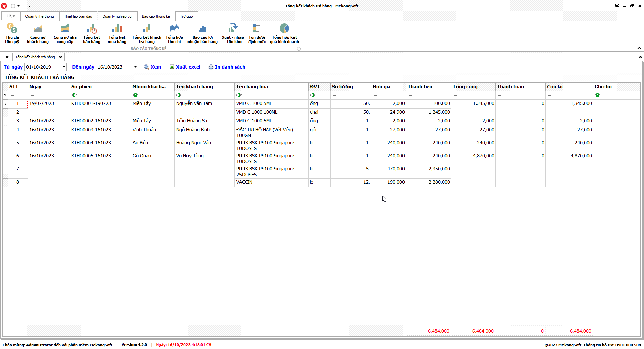
Task: Open Tổng hợp kết quả kinh doanh
Action: click(x=284, y=34)
